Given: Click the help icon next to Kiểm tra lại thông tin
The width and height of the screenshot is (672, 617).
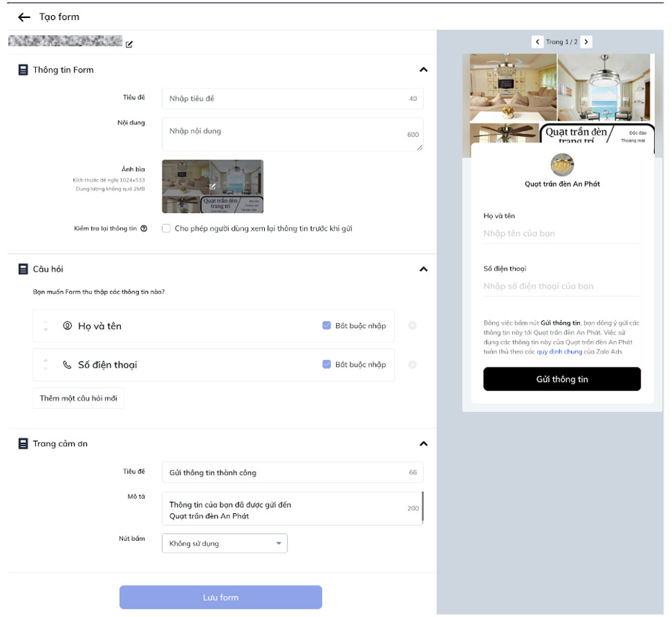Looking at the screenshot, I should click(144, 229).
